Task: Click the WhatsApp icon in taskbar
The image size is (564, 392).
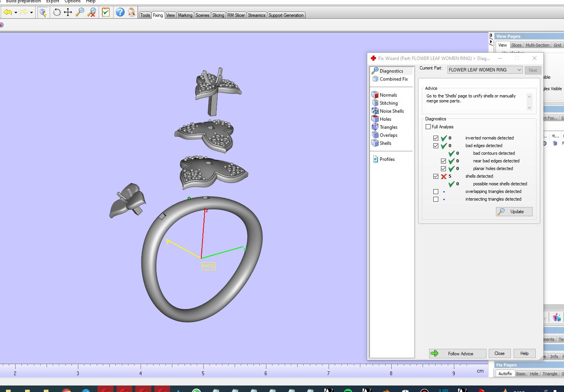Action: (196, 390)
